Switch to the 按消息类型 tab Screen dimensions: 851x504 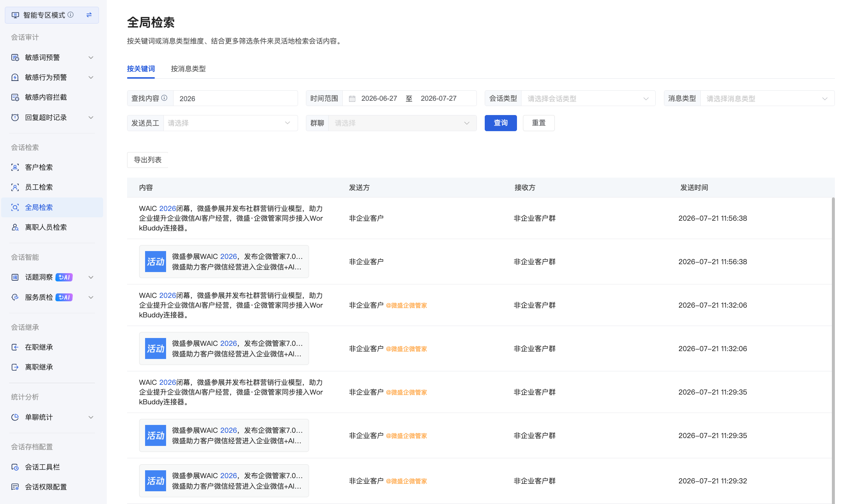(188, 69)
